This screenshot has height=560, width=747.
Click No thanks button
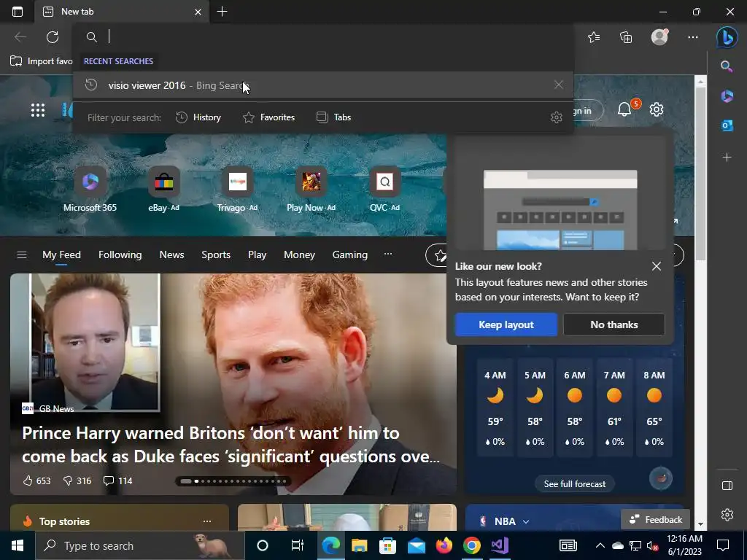pyautogui.click(x=614, y=324)
